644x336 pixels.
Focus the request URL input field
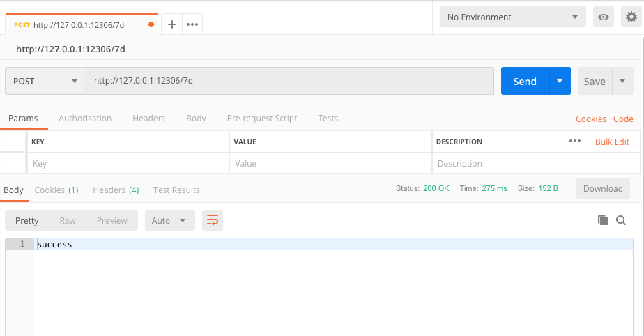click(x=290, y=81)
